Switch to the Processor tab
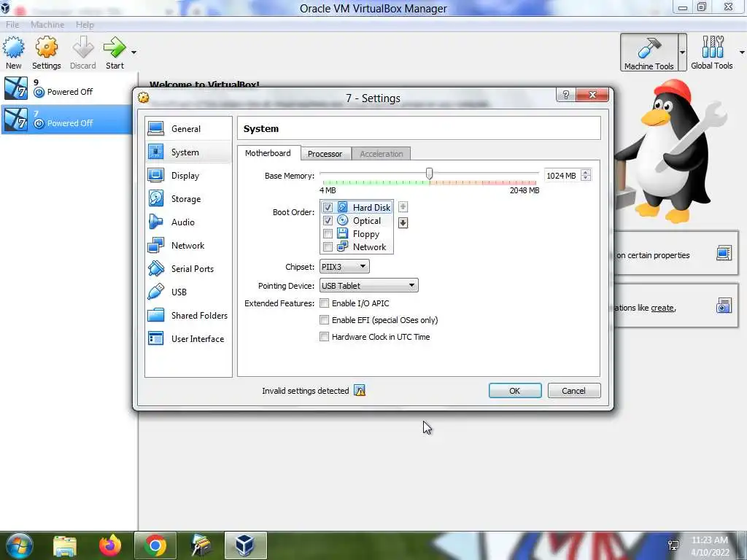The height and width of the screenshot is (560, 747). coord(325,153)
